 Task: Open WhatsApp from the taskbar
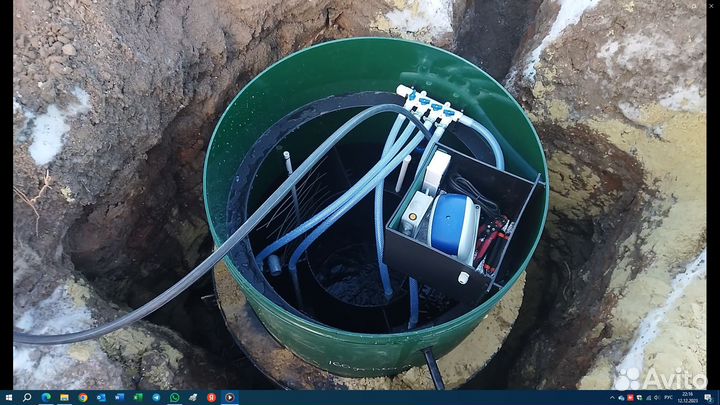pos(174,397)
